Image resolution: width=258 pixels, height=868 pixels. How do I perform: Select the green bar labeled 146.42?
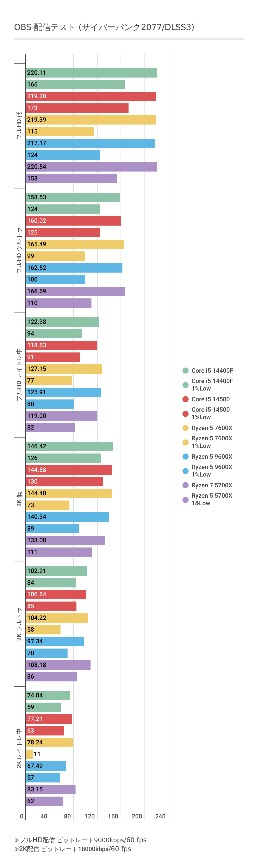point(70,446)
